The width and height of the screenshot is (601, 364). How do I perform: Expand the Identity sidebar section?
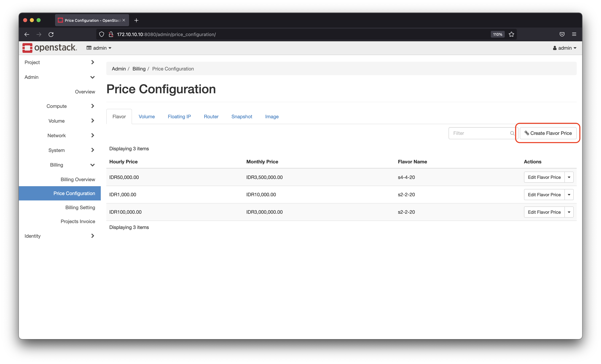(59, 236)
